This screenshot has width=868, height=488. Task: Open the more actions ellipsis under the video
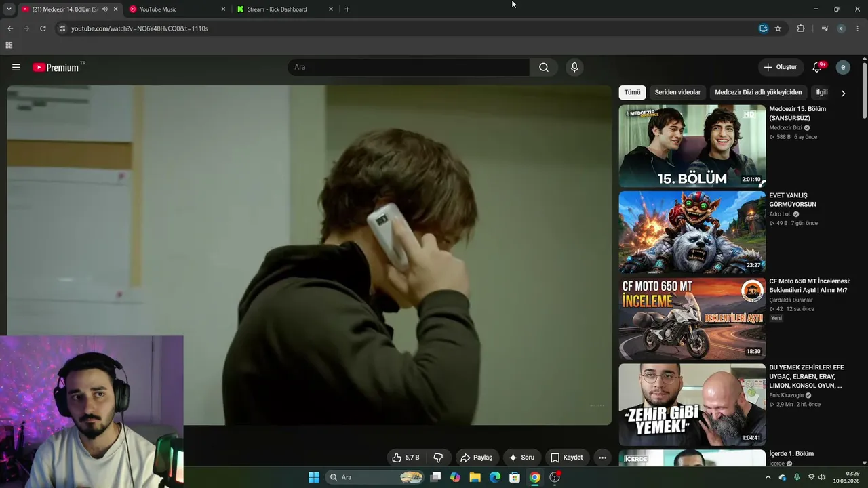coord(602,457)
